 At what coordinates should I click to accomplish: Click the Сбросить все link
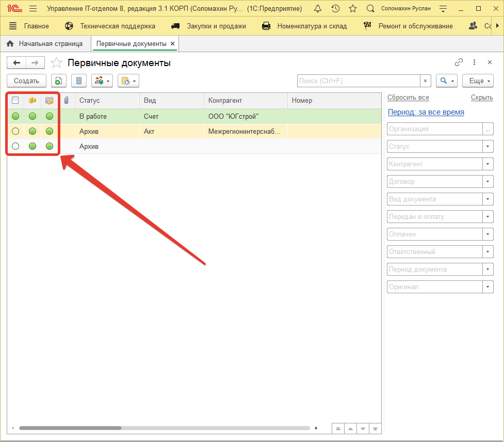coord(408,98)
